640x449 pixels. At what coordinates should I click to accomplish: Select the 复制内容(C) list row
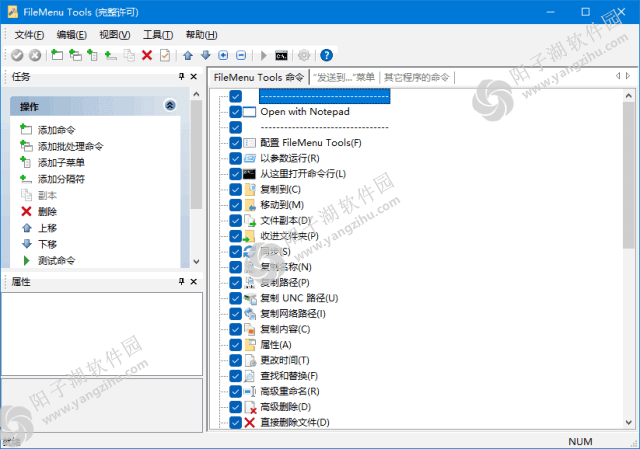click(285, 329)
